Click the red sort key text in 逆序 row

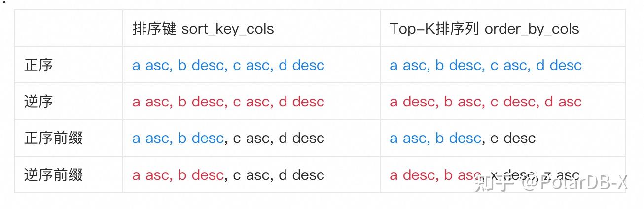(228, 102)
